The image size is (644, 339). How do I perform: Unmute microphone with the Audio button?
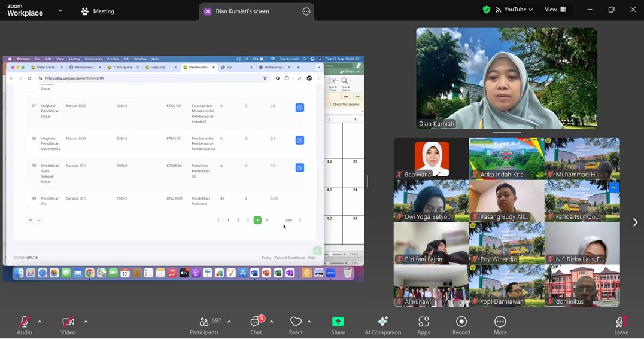point(25,325)
